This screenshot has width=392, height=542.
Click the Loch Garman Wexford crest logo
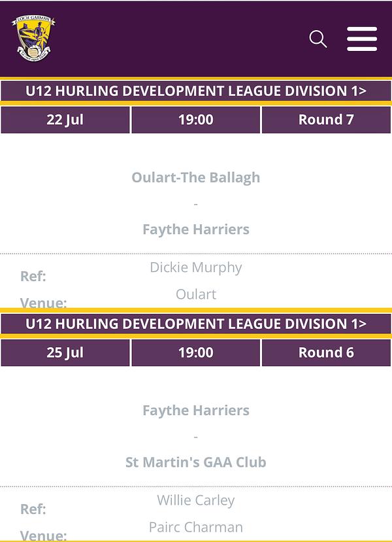coord(33,39)
